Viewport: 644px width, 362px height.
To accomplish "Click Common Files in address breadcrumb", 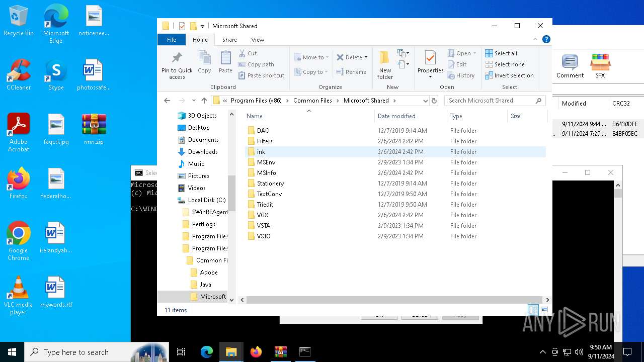I will (x=312, y=101).
